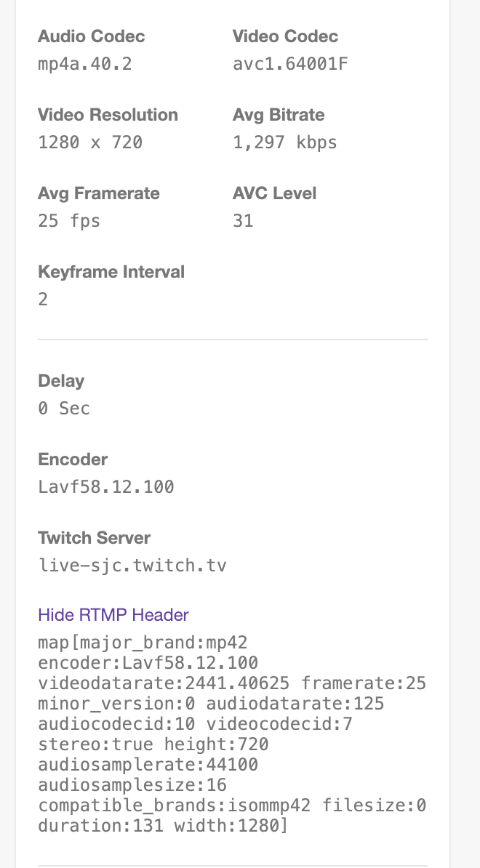Click the Hide RTMP Header toggle link
Screen dimensions: 480x868
113,615
